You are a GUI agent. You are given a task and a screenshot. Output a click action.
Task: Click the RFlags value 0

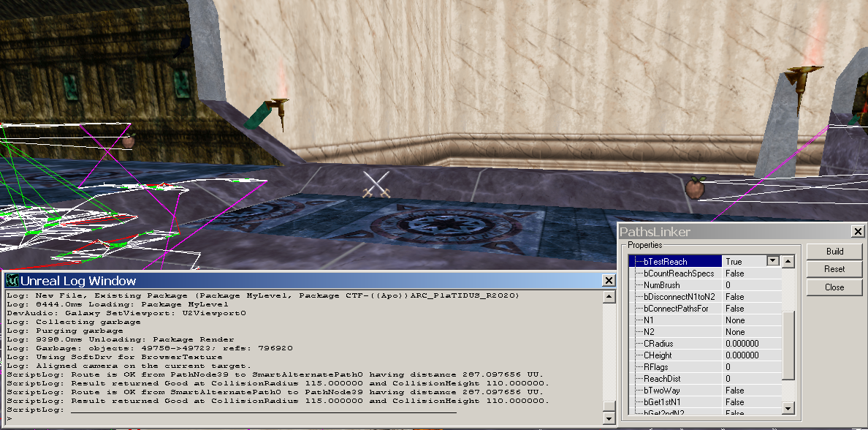(728, 366)
